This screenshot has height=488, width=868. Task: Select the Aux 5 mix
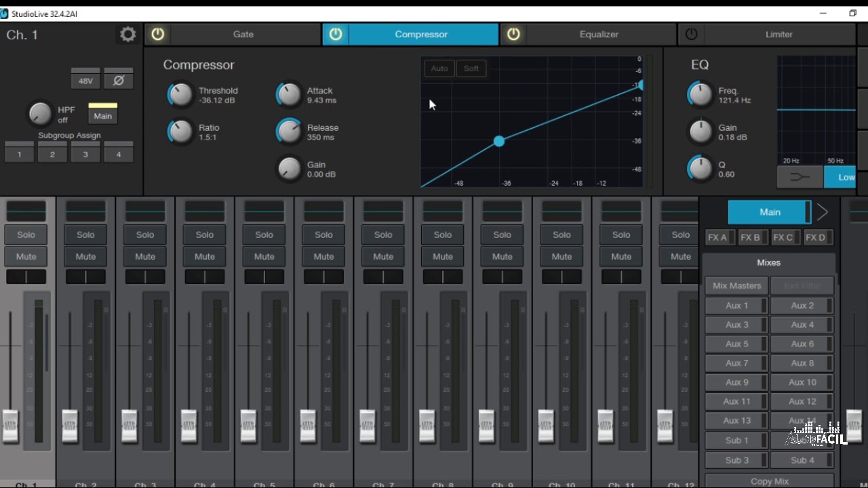[736, 344]
